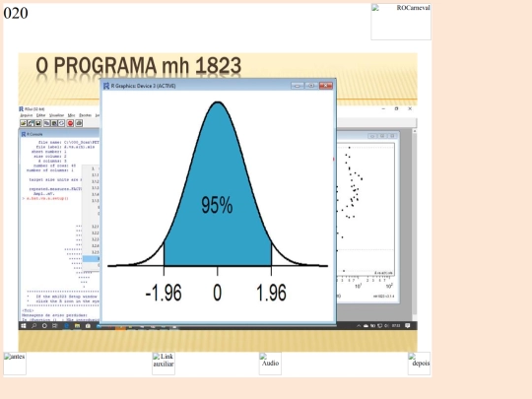Click the Paste icon in RGui toolbar
Screen dimensions: 532x399
tap(54, 123)
